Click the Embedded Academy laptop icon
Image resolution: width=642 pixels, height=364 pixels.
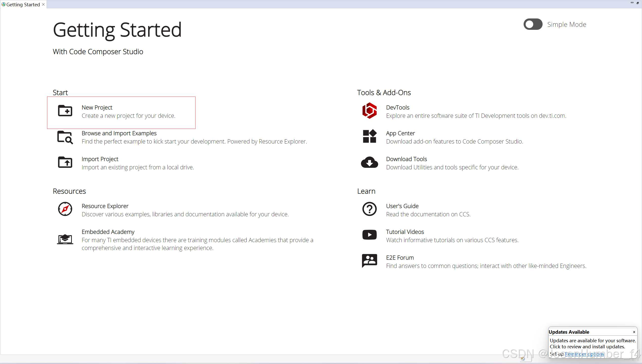pos(65,239)
